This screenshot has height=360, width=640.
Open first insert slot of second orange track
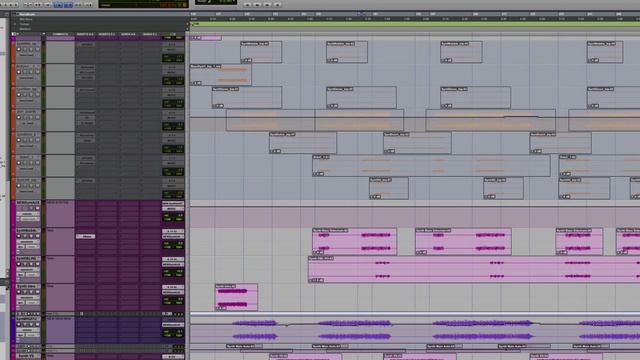[x=86, y=67]
